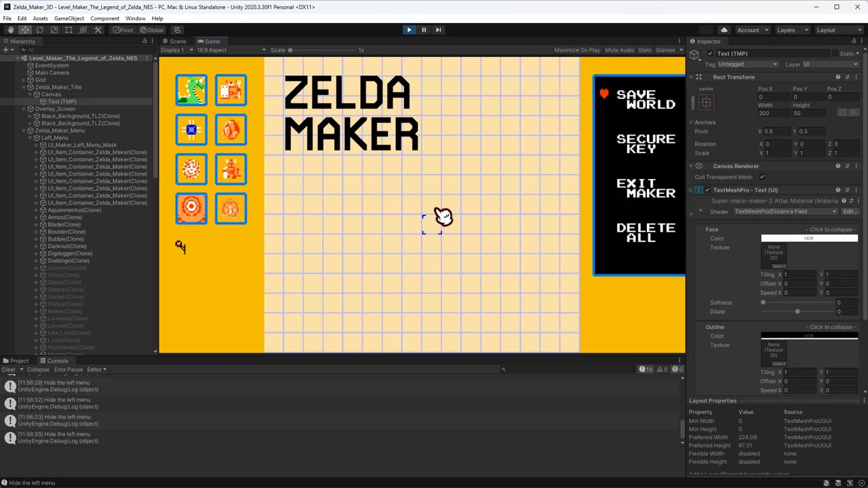Viewport: 868px width, 488px height.
Task: Open Rect Transform help icon
Action: click(838, 77)
